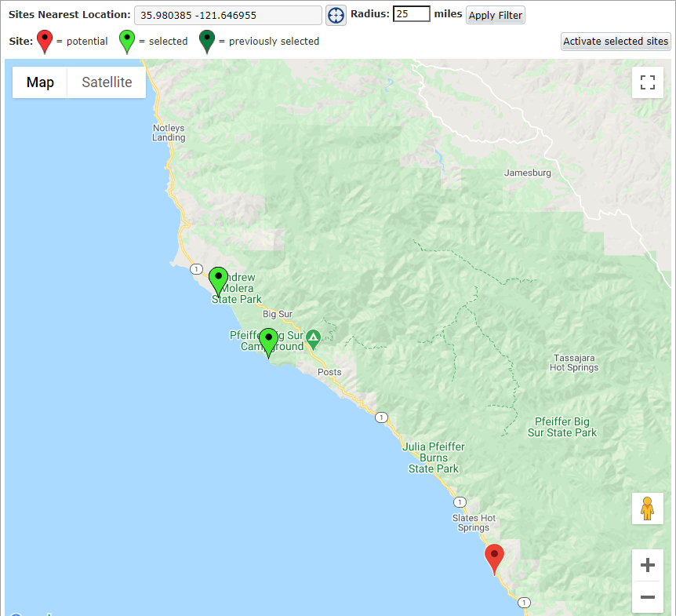
Task: Switch to Map view
Action: pos(40,82)
